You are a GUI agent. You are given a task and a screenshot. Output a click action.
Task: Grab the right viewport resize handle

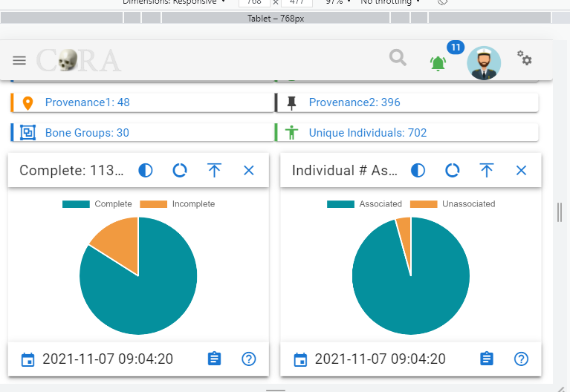[x=560, y=212]
